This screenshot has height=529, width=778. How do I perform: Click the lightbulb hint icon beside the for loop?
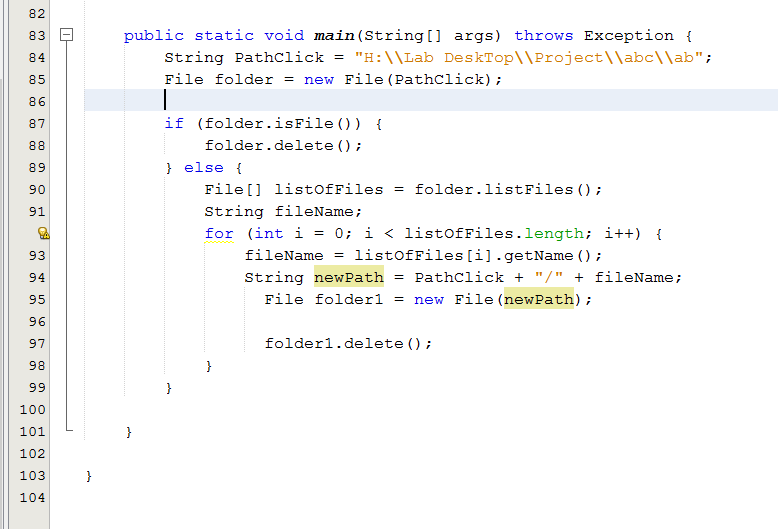tap(43, 233)
